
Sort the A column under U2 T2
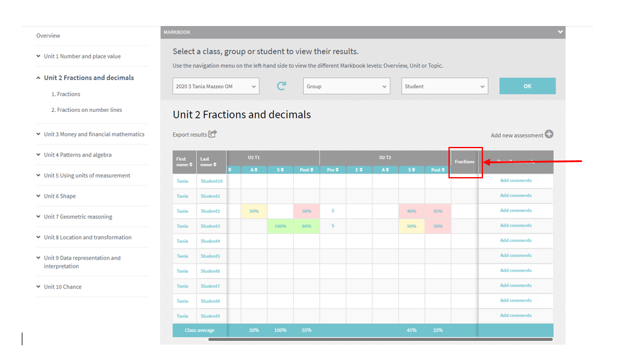[x=386, y=170]
